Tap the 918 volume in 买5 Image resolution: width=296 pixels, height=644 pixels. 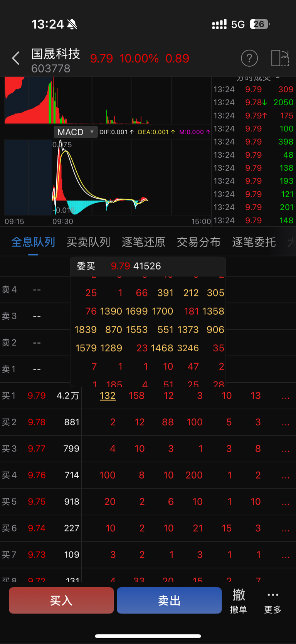pyautogui.click(x=72, y=502)
